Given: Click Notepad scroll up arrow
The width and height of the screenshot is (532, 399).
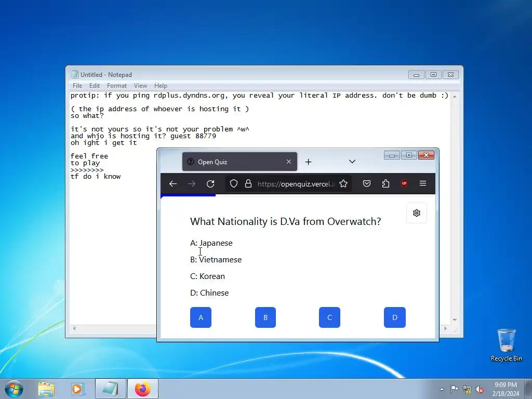Looking at the screenshot, I should [455, 96].
